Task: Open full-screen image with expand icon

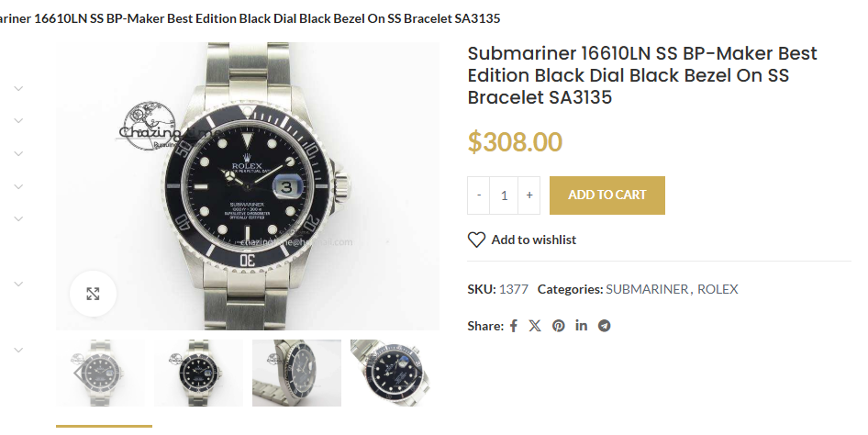Action: click(x=93, y=294)
